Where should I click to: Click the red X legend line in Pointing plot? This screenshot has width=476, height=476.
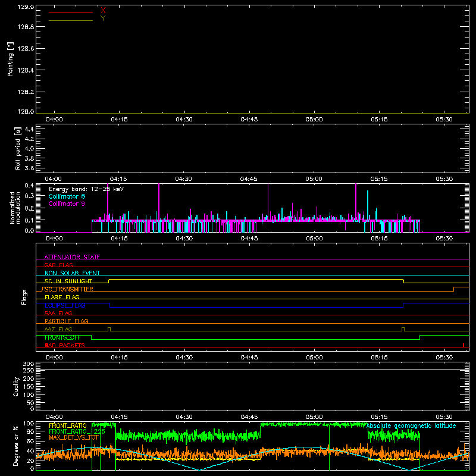point(71,12)
